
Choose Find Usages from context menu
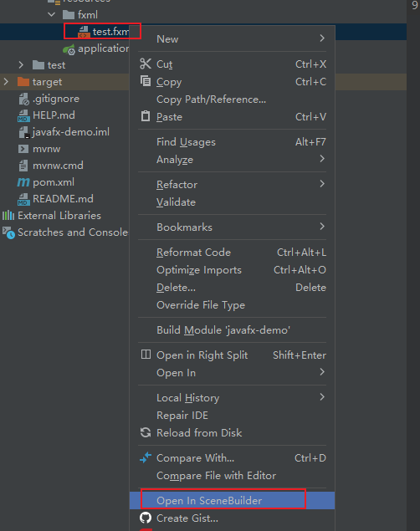coord(232,142)
